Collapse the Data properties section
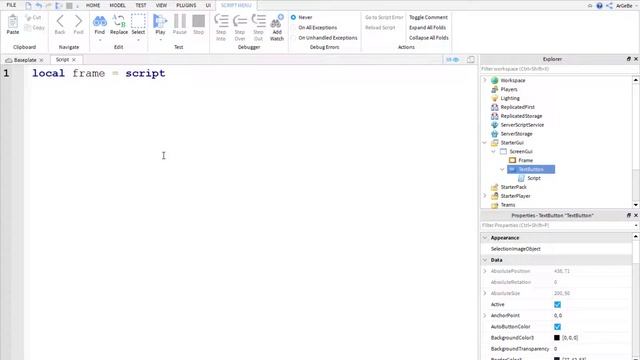This screenshot has width=640, height=360. pyautogui.click(x=485, y=260)
